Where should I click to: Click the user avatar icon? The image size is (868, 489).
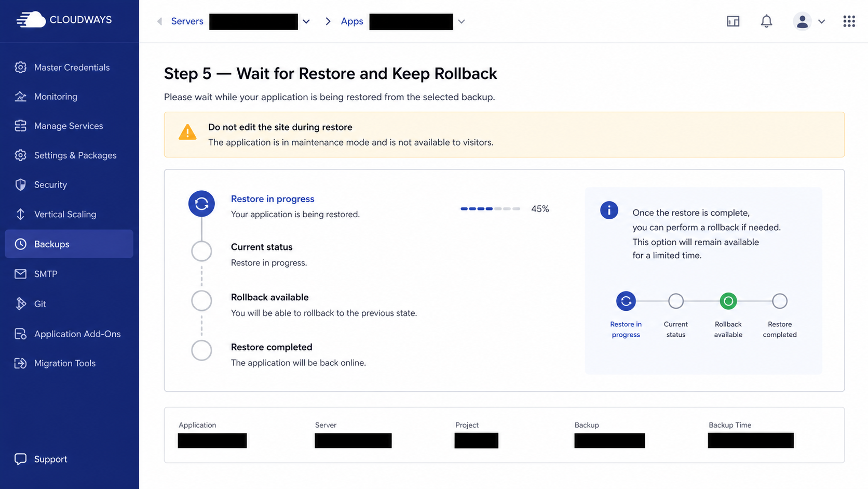tap(802, 21)
